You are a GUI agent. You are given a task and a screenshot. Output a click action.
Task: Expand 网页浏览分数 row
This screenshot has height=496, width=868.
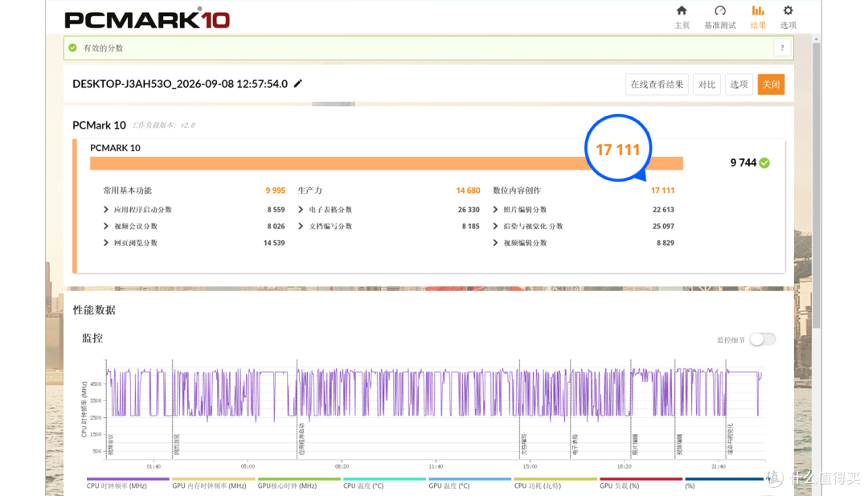point(106,243)
